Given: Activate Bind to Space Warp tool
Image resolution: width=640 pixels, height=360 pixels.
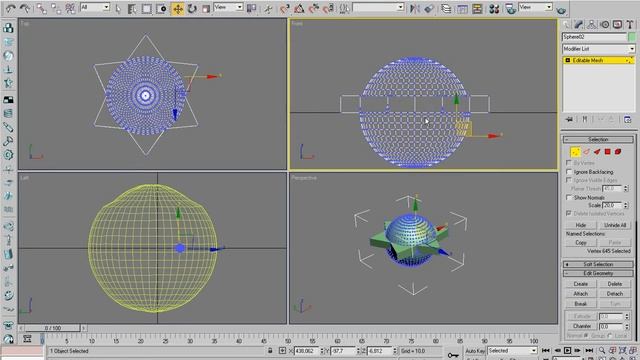Looking at the screenshot, I should [x=70, y=8].
